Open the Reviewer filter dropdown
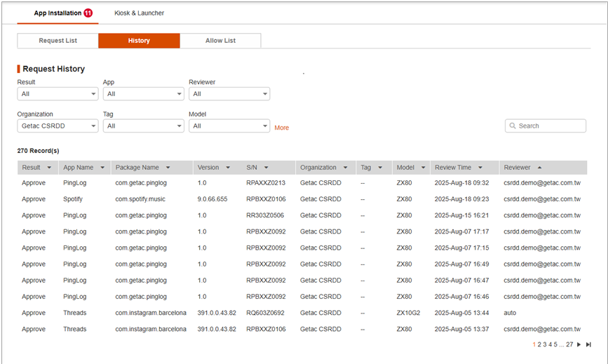608x364 pixels. pos(229,94)
